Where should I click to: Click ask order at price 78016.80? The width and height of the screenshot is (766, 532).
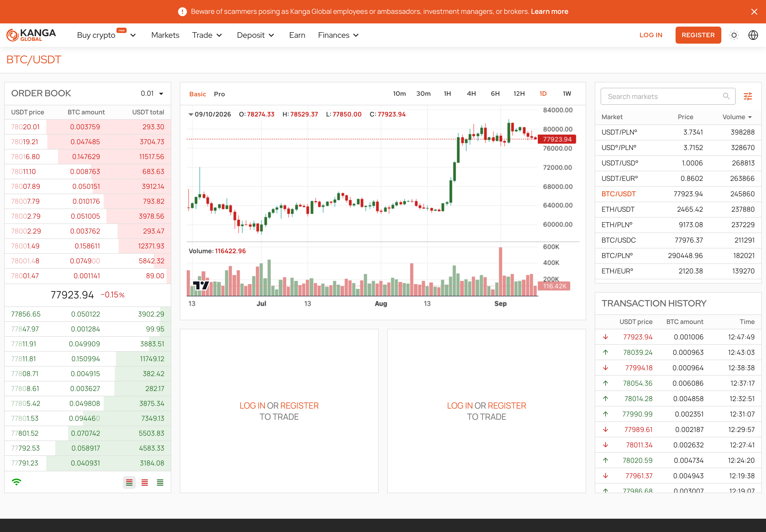(x=88, y=157)
